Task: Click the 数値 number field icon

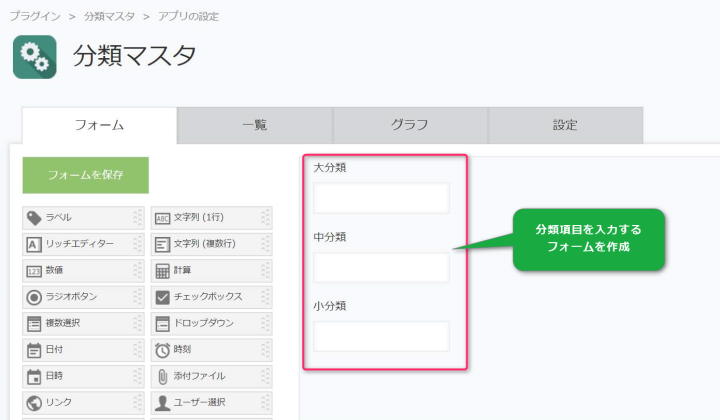Action: [x=33, y=271]
